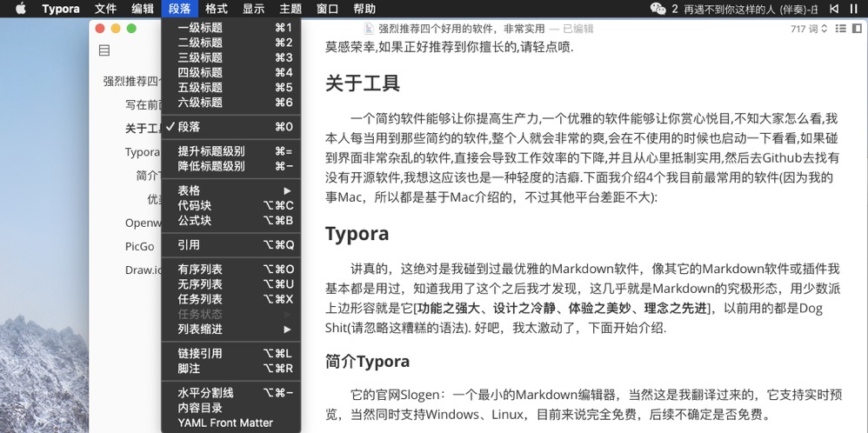Insert a 代码块 code block

pyautogui.click(x=230, y=205)
